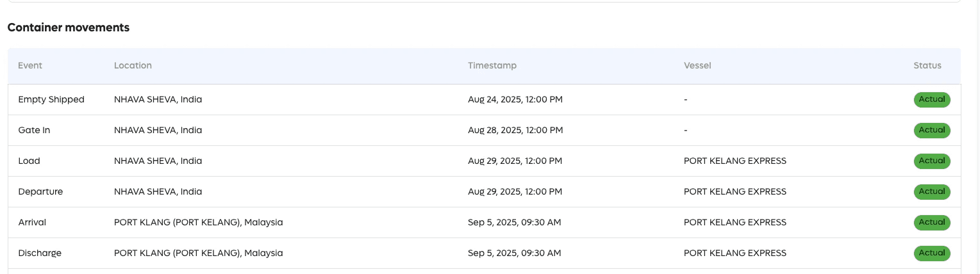Screen dimensions: 980x274
Task: Click Actual status badge in Load row
Action: click(931, 161)
